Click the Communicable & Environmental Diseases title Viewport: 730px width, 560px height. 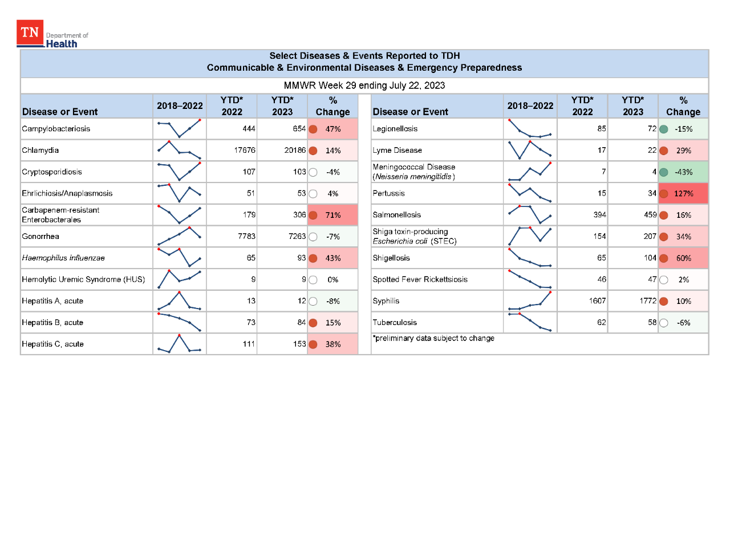pyautogui.click(x=364, y=67)
